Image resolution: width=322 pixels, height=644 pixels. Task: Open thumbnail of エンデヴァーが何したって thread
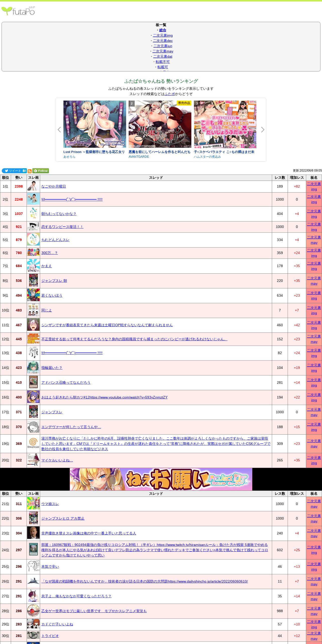point(33,427)
